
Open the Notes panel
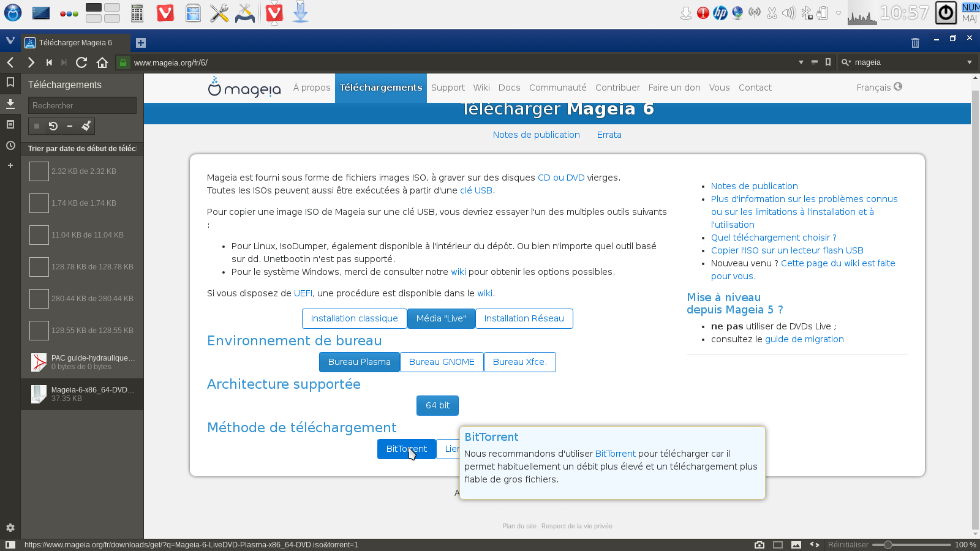click(10, 124)
